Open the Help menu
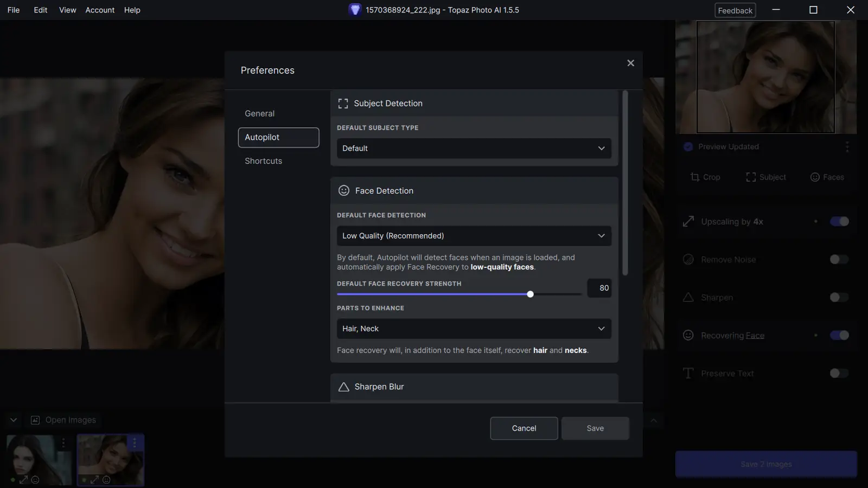This screenshot has width=868, height=488. coord(132,10)
